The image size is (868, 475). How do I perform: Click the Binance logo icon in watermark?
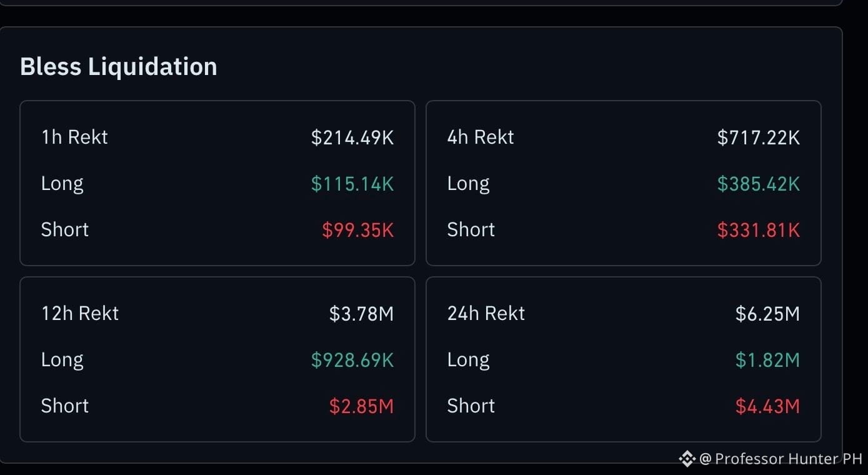[687, 459]
